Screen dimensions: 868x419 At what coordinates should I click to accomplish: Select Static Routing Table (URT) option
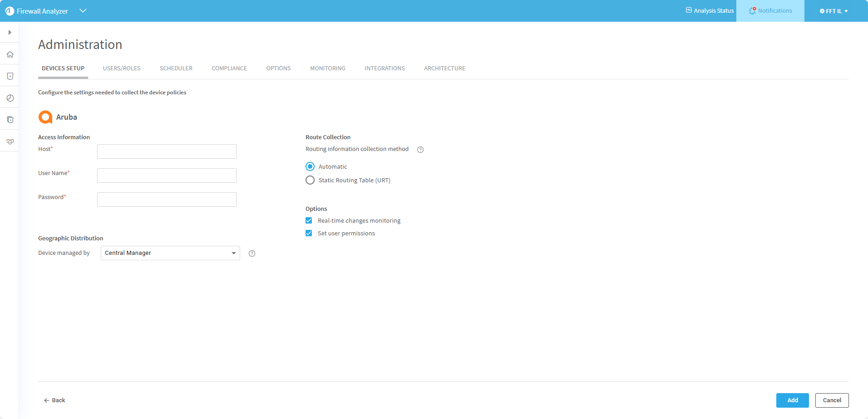tap(310, 180)
